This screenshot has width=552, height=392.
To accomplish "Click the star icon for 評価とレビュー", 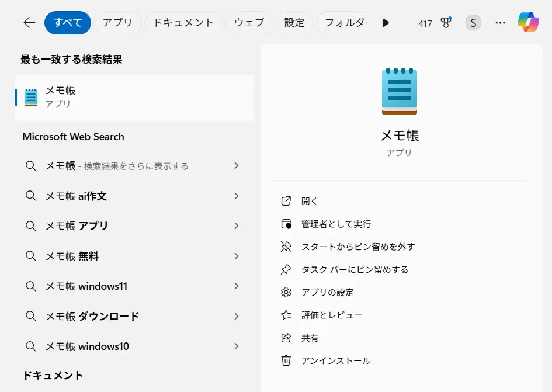I will tap(286, 315).
